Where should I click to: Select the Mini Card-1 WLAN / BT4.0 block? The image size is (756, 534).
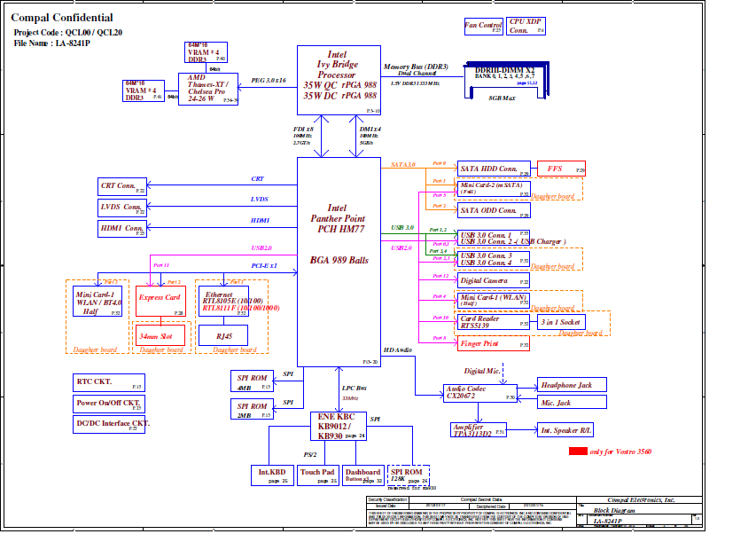pyautogui.click(x=97, y=302)
